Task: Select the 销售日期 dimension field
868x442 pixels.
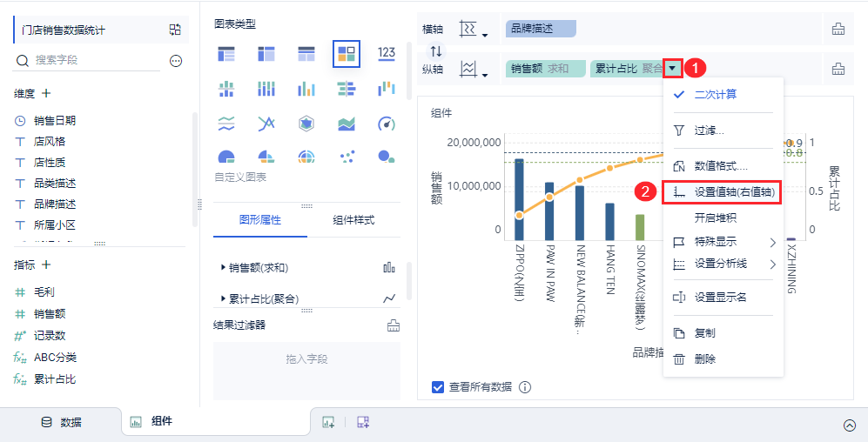Action: point(54,121)
